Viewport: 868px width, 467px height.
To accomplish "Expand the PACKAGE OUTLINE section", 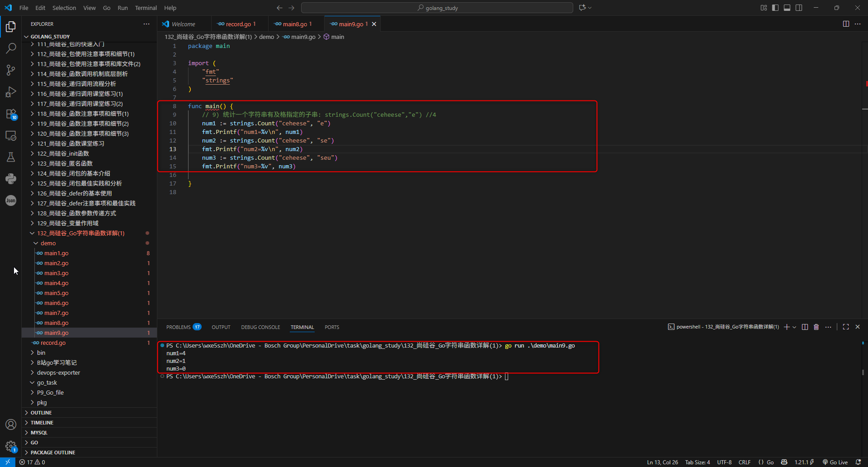I will (x=90, y=453).
